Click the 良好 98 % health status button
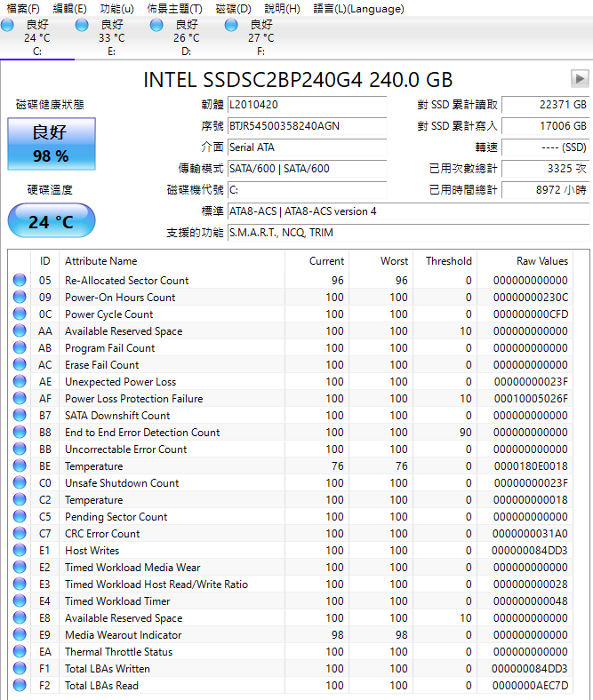The width and height of the screenshot is (593, 700). coord(52,144)
